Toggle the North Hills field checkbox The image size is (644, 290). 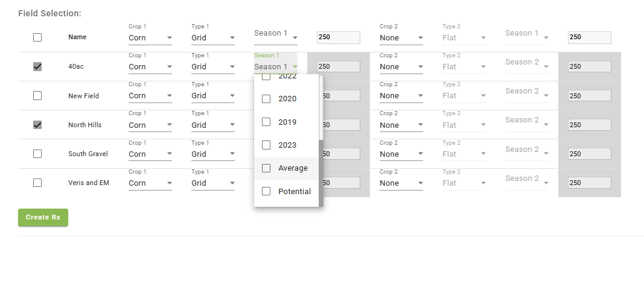pyautogui.click(x=37, y=125)
